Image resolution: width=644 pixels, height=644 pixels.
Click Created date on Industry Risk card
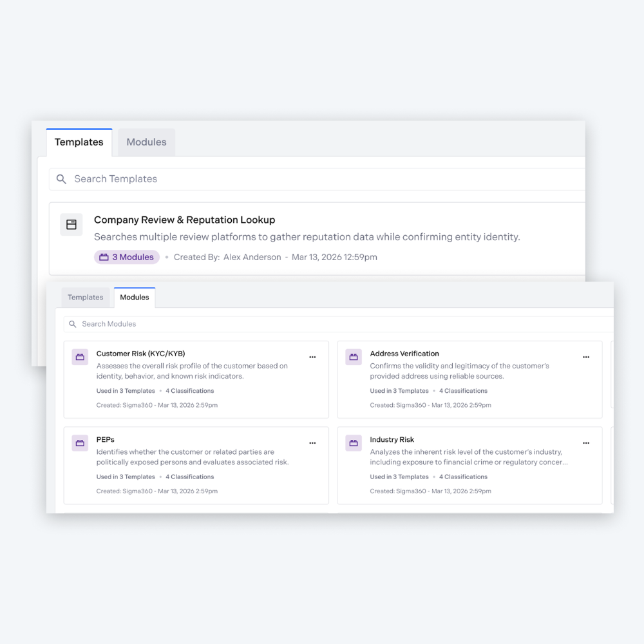tap(430, 491)
